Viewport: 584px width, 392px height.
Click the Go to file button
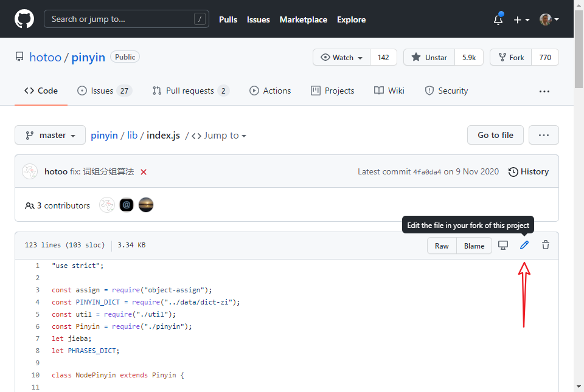[495, 135]
